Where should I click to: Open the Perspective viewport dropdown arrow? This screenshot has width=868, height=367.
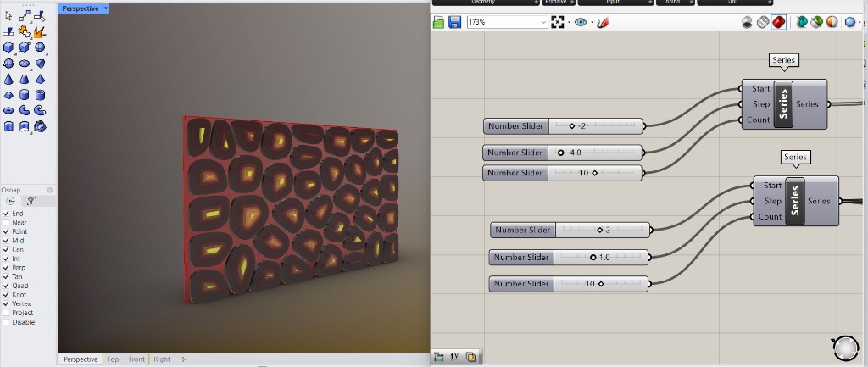coord(106,8)
